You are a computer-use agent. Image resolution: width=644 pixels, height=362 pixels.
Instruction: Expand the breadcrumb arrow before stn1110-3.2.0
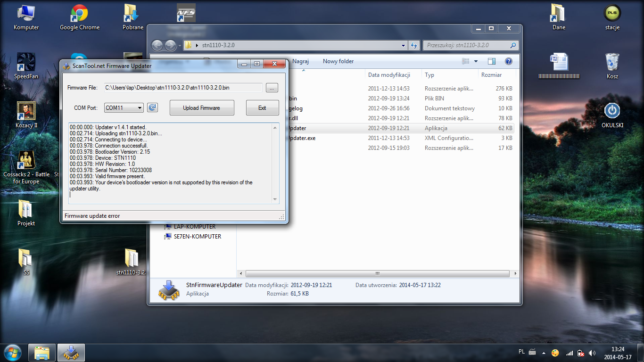(197, 46)
